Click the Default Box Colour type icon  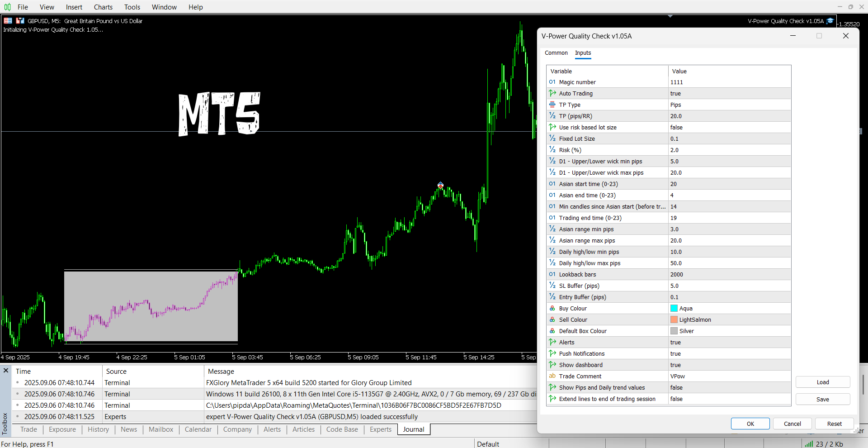click(552, 331)
